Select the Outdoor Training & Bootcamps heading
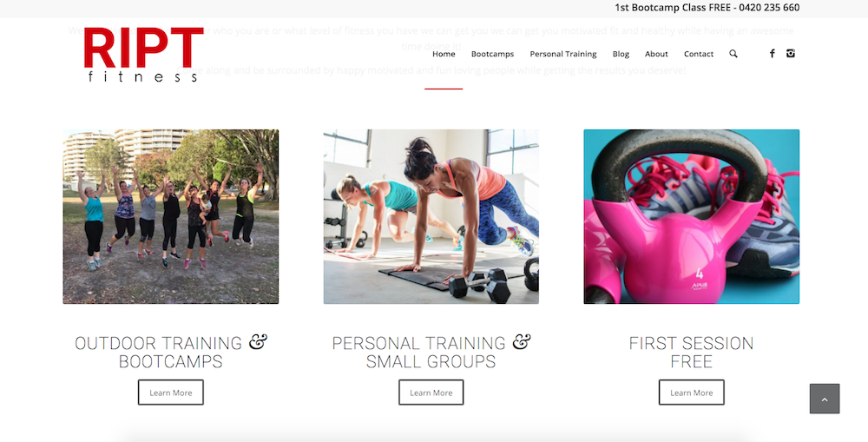This screenshot has width=868, height=442. tap(170, 352)
